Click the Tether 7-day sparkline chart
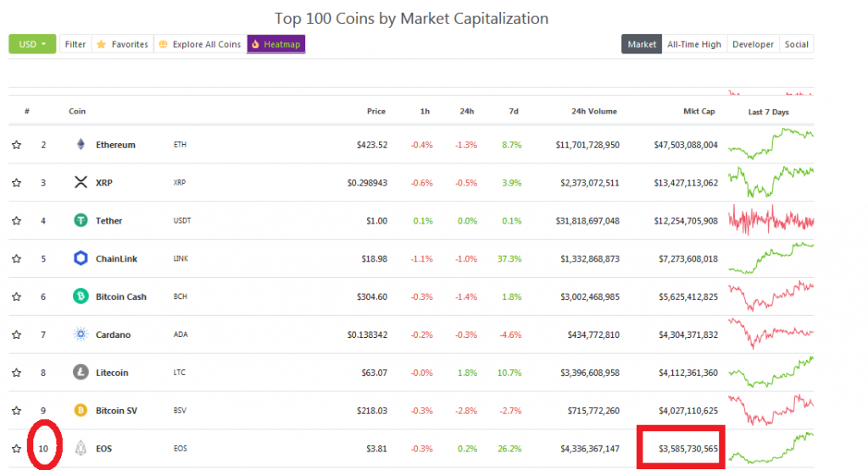 (771, 219)
